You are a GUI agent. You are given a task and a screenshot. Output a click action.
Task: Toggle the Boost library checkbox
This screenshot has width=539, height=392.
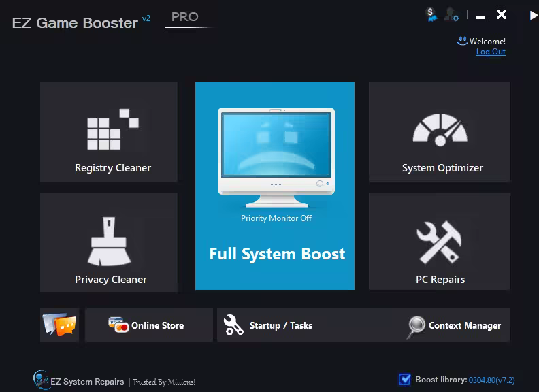(x=405, y=379)
